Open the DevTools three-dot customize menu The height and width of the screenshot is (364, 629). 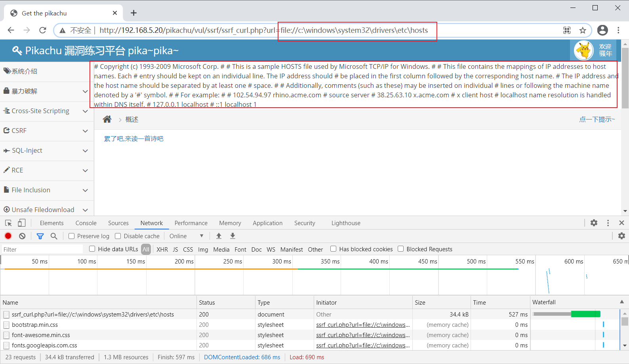point(608,223)
